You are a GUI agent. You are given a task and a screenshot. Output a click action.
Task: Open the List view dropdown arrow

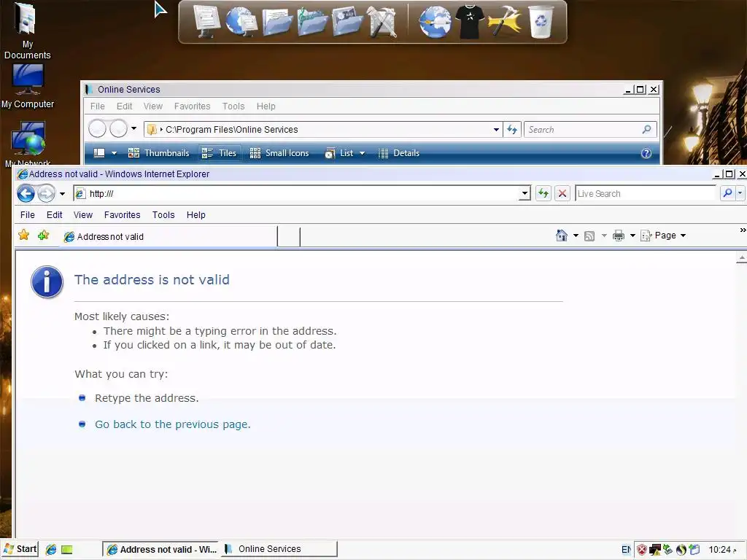click(362, 153)
